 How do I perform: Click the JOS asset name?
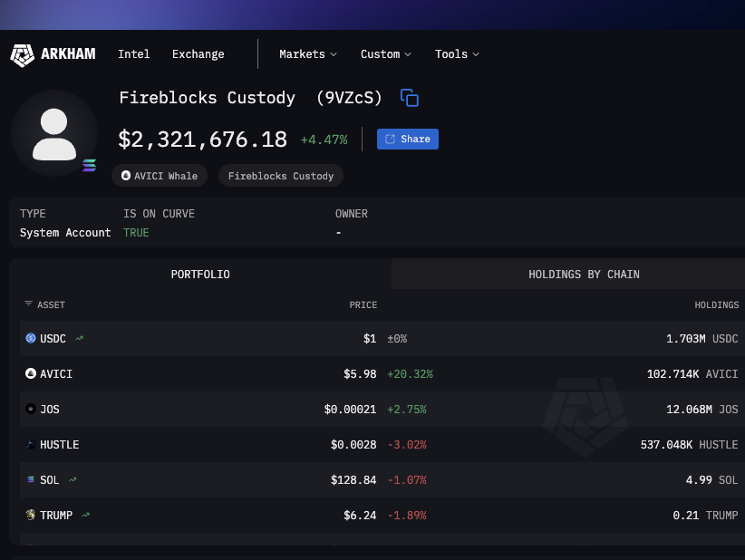[x=50, y=409]
